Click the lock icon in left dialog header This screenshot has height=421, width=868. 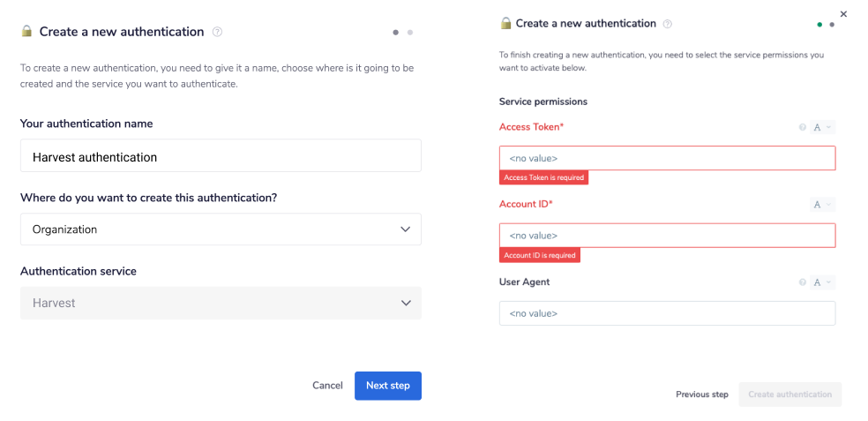click(x=26, y=32)
